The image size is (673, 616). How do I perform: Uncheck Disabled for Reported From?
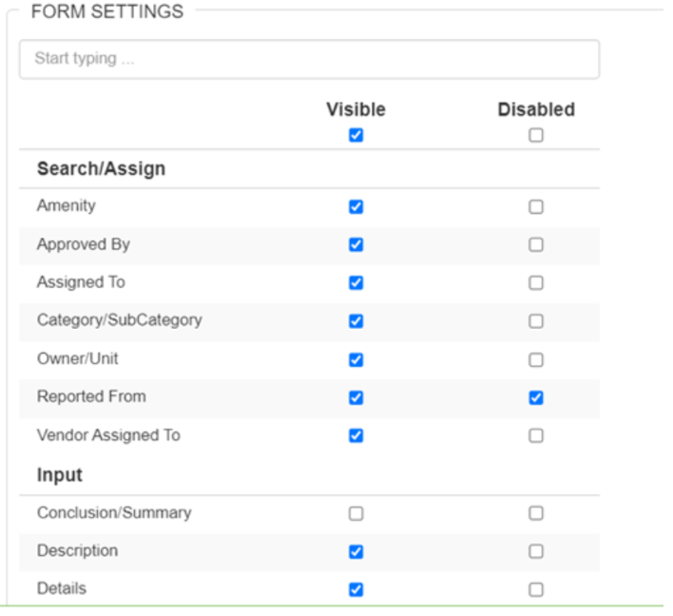(x=536, y=397)
